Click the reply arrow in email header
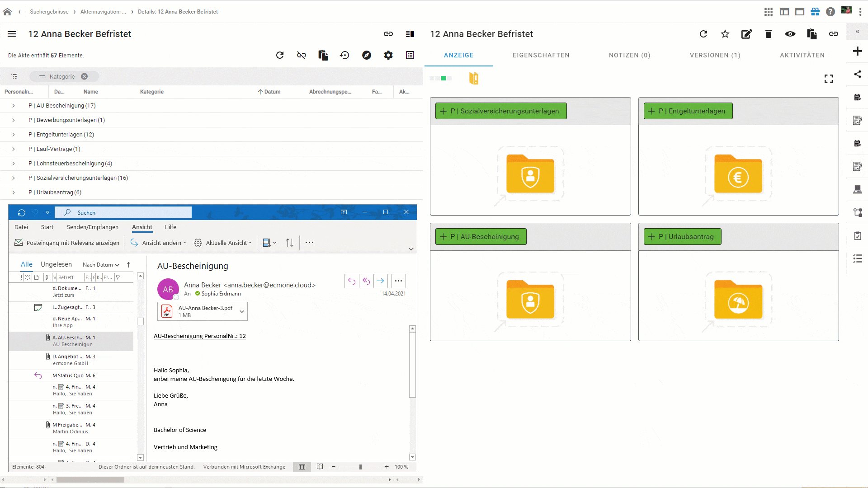Image resolution: width=868 pixels, height=488 pixels. pyautogui.click(x=352, y=281)
